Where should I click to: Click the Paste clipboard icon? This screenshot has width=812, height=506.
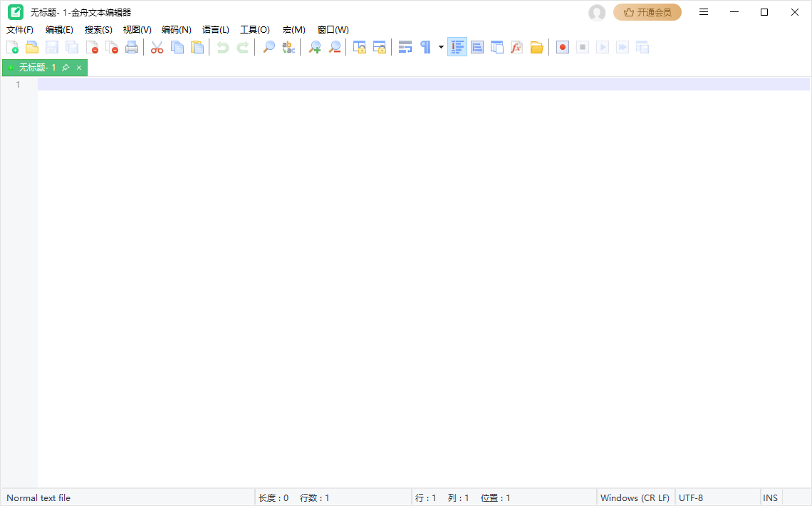tap(197, 47)
